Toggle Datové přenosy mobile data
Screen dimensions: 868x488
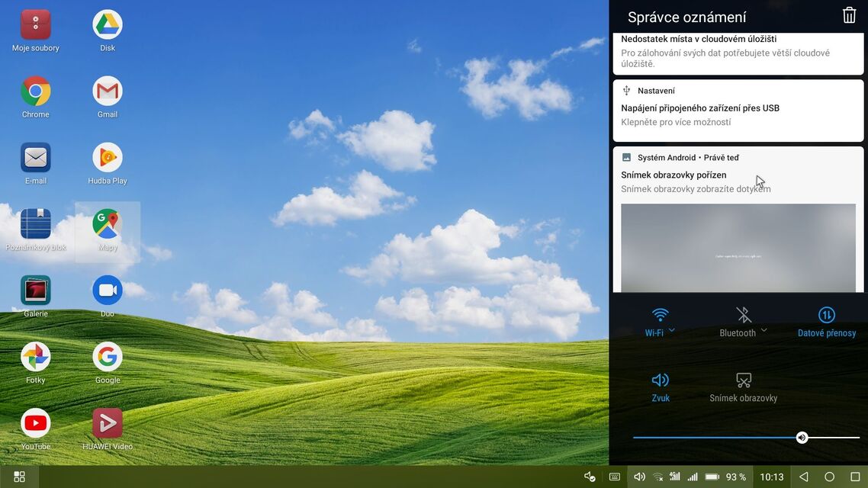tap(827, 315)
